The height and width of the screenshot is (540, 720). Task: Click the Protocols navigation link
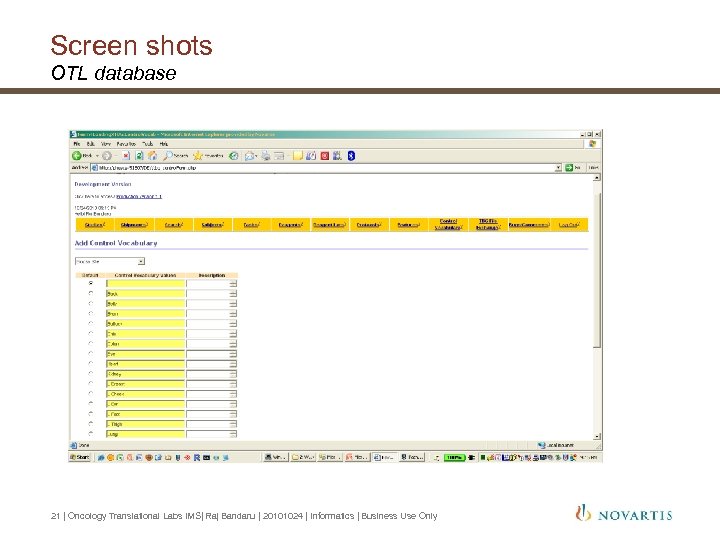(x=369, y=225)
